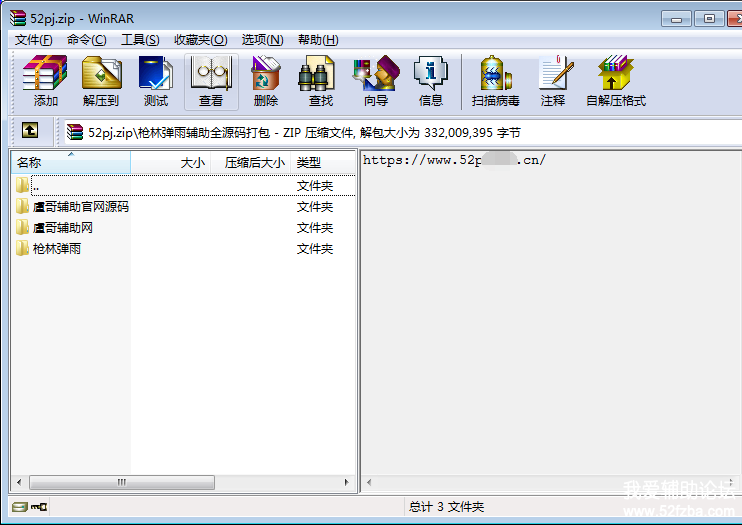Launch the Wizard (向导) tool
Image resolution: width=742 pixels, height=525 pixels.
[x=376, y=81]
